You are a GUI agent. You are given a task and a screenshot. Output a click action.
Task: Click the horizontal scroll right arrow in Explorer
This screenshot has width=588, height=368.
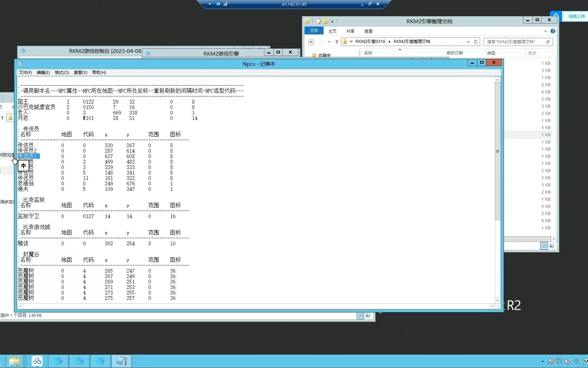554,239
